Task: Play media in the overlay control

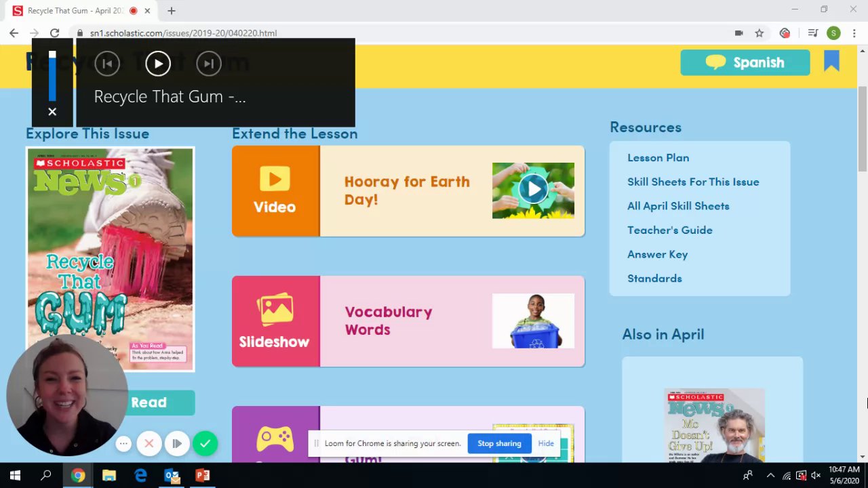Action: point(158,64)
